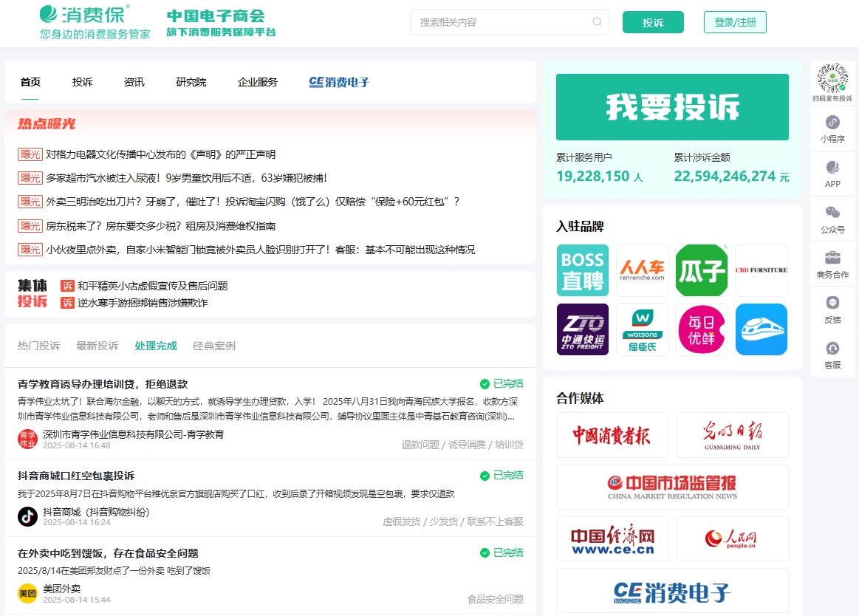
Task: Click the 深圳市青学伟业信息科技有限公司 company name
Action: pos(134,434)
